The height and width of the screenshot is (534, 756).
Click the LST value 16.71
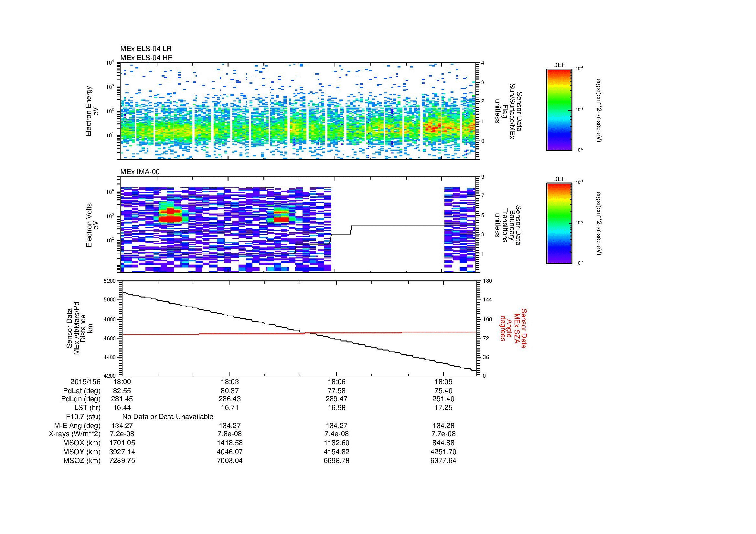(229, 408)
